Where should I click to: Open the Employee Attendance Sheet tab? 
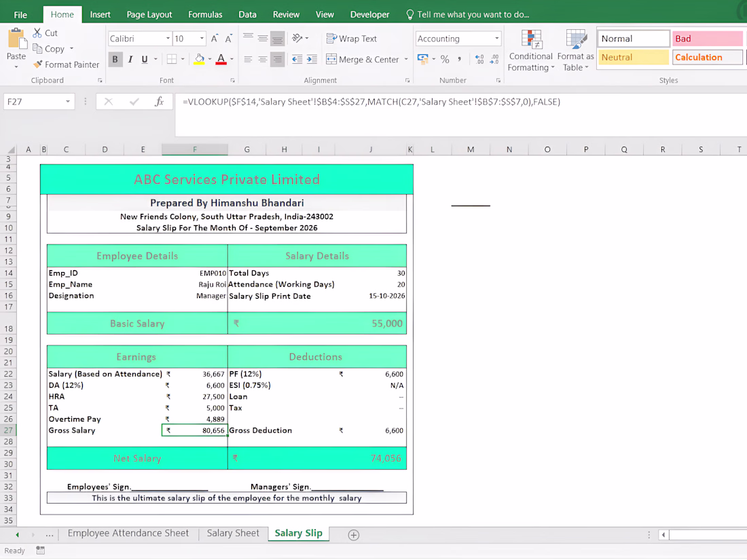[128, 534]
